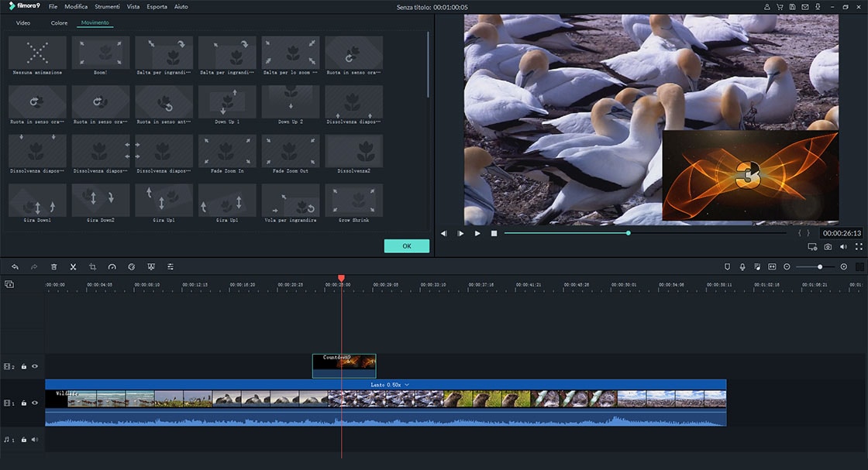
Task: Adjust the timeline zoom slider handle
Action: [x=820, y=267]
